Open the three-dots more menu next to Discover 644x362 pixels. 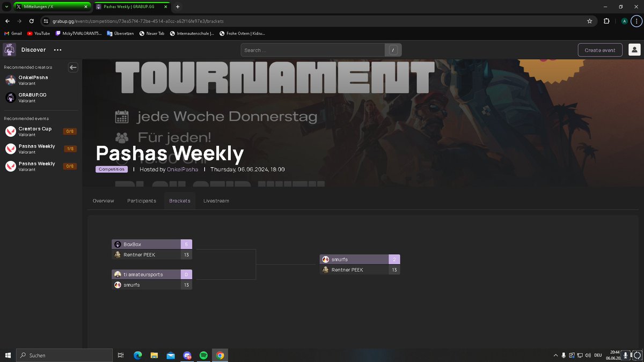57,50
